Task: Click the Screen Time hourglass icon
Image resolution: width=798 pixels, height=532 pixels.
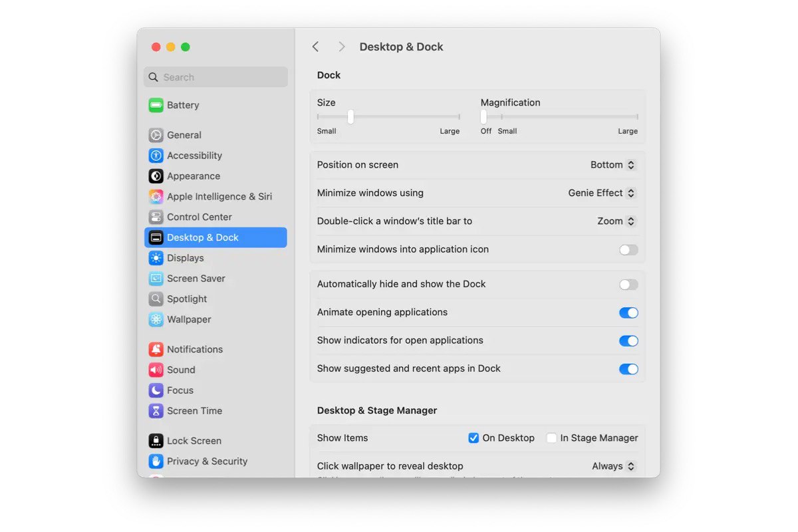Action: (156, 411)
